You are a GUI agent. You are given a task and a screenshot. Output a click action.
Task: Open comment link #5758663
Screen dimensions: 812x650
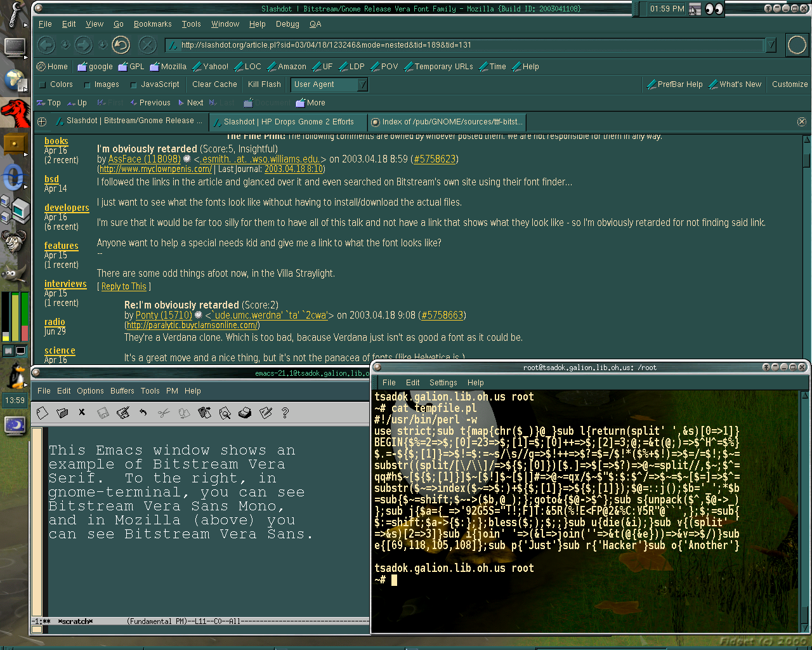(442, 315)
